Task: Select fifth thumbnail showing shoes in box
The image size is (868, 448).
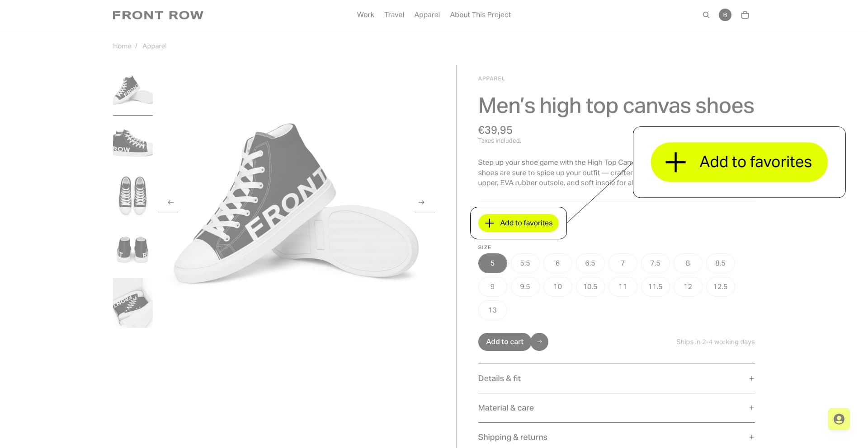Action: point(133,303)
